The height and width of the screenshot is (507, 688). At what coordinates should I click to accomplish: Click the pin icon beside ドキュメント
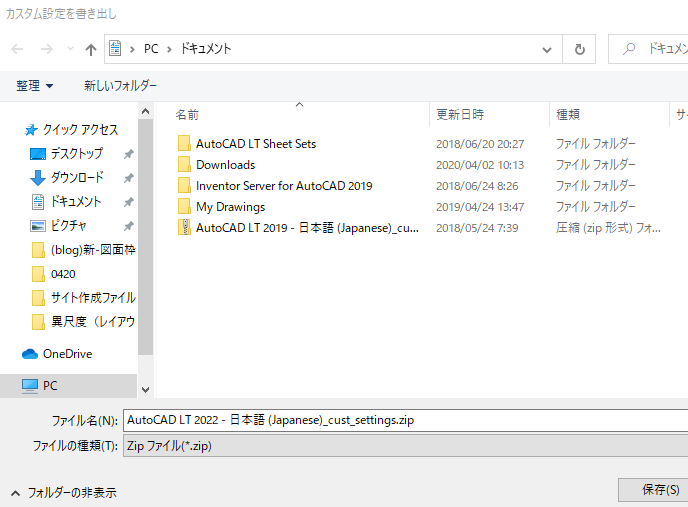click(x=128, y=202)
